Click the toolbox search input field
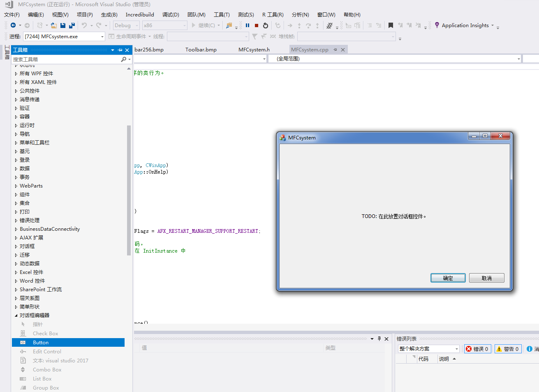 click(x=66, y=59)
